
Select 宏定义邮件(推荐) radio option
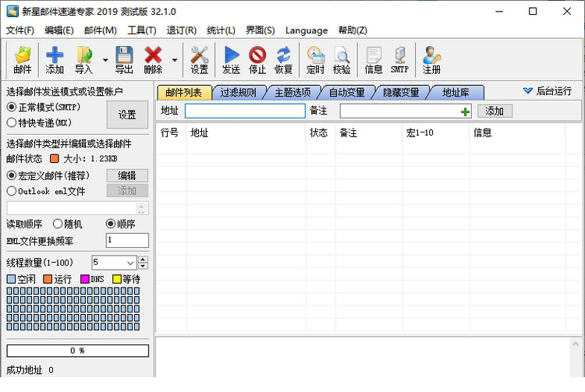(x=12, y=175)
